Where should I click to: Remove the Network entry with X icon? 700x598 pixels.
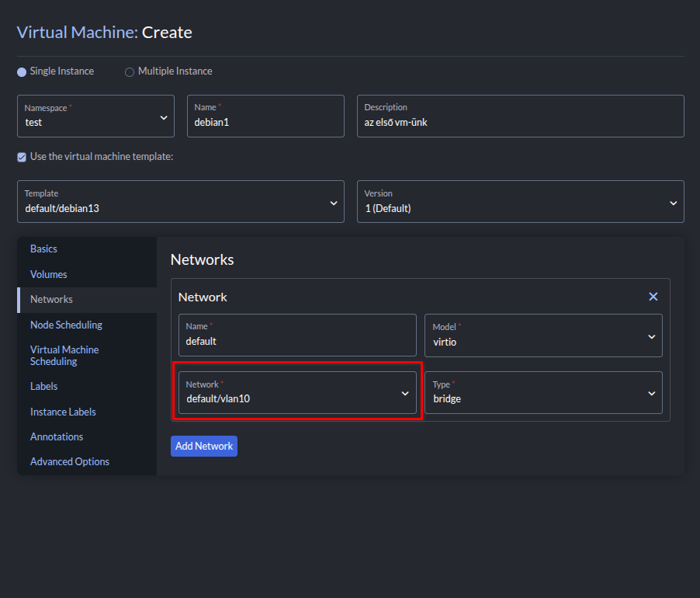(x=653, y=297)
